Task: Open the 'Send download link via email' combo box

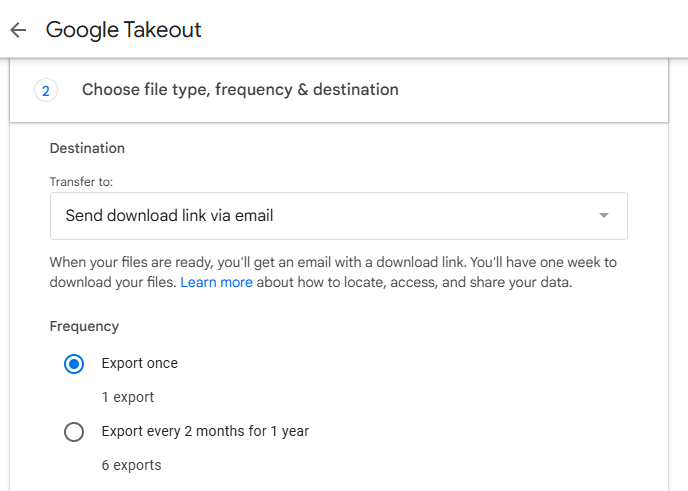Action: point(338,216)
